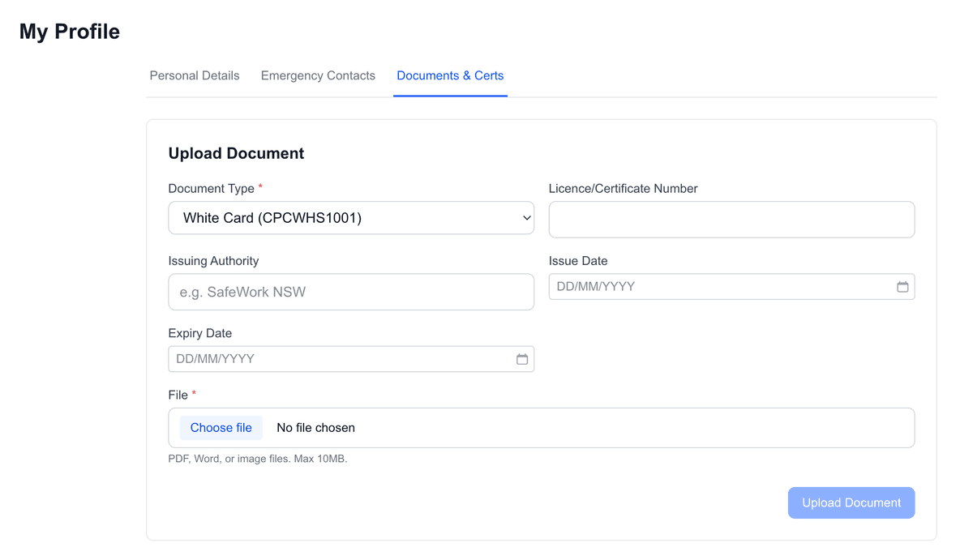Switch to the Personal Details tab
The width and height of the screenshot is (973, 560).
point(194,75)
